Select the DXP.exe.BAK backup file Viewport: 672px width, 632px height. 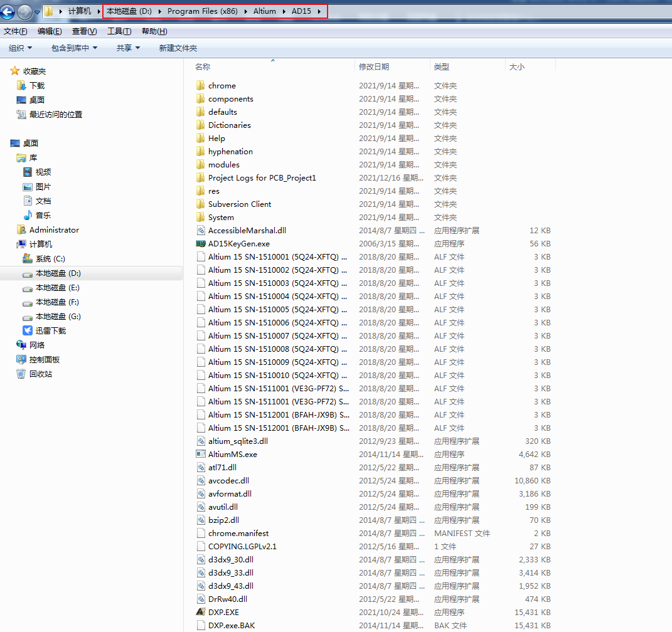pyautogui.click(x=232, y=626)
